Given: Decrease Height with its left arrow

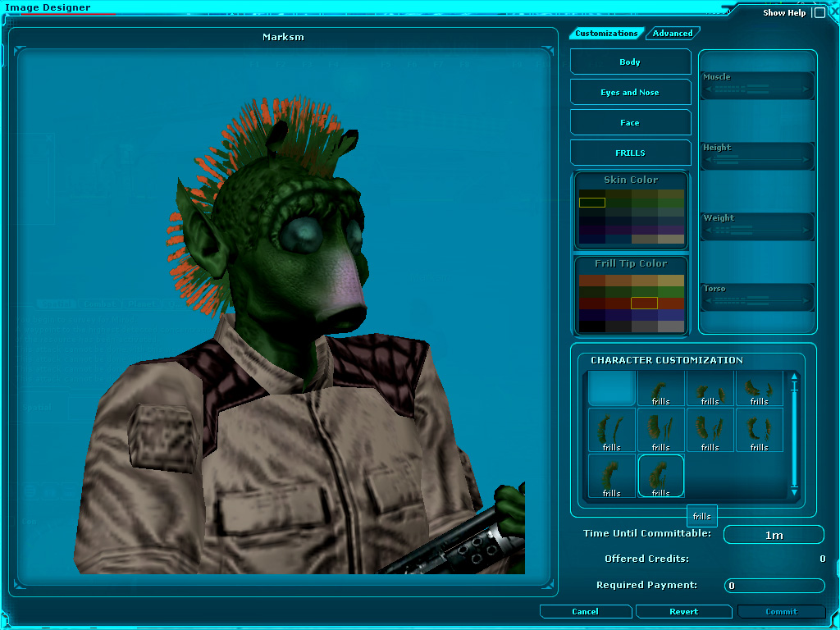Looking at the screenshot, I should click(709, 160).
